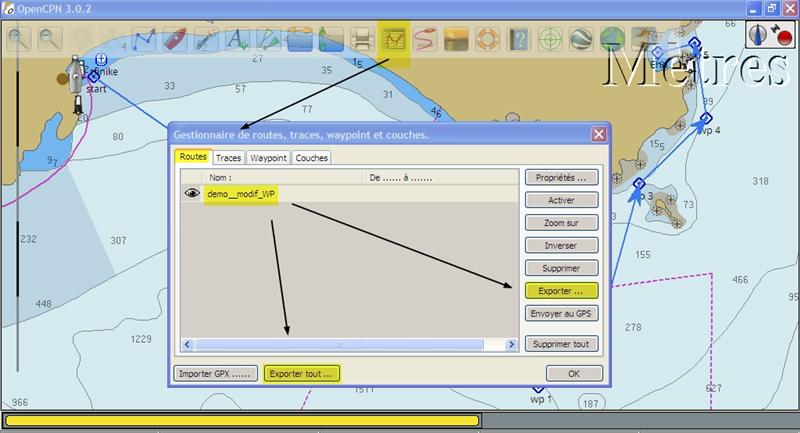This screenshot has width=800, height=433.
Task: Toggle visibility eye of demo__modif_WP route
Action: tap(192, 194)
